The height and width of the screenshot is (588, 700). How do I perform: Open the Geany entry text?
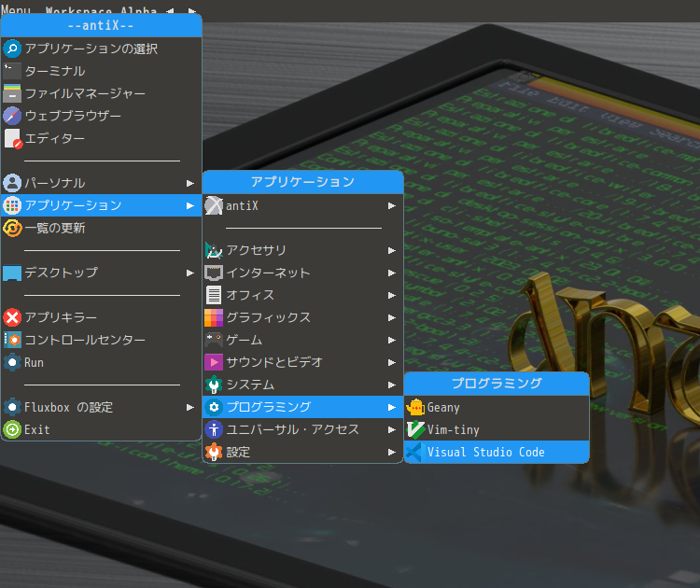pos(443,408)
